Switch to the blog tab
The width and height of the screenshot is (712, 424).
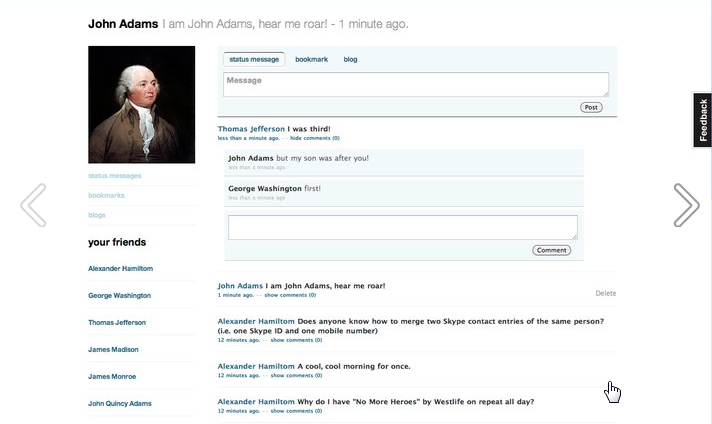[x=350, y=59]
